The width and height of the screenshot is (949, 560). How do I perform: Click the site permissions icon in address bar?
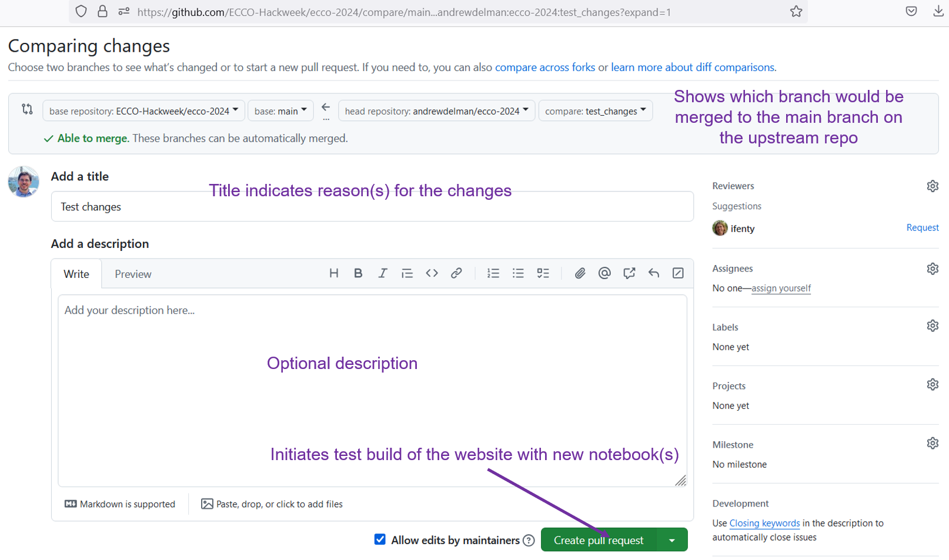coord(123,11)
